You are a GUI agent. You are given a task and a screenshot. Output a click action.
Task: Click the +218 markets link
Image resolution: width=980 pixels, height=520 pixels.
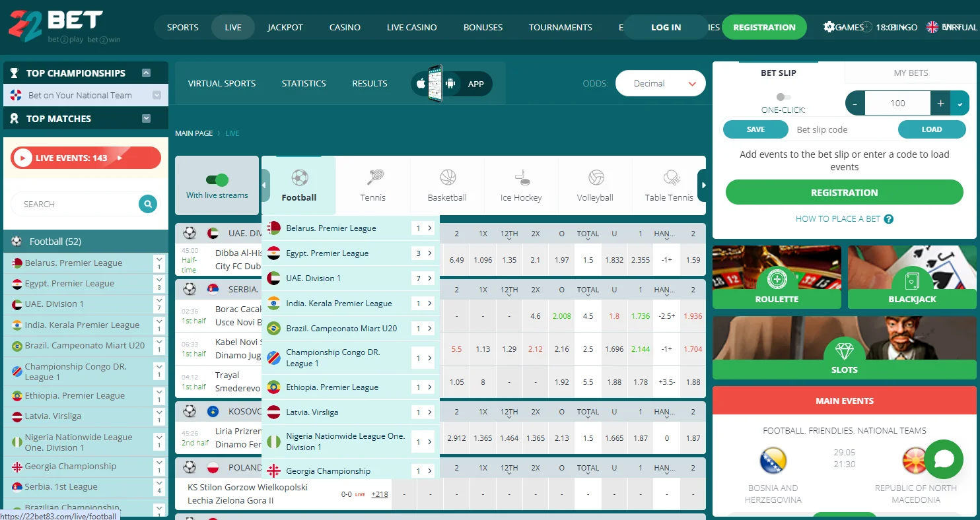coord(380,494)
